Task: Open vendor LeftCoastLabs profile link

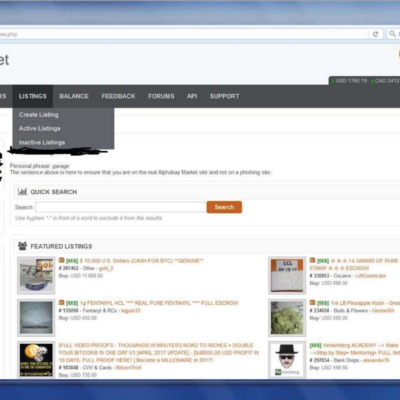Action: (x=371, y=276)
